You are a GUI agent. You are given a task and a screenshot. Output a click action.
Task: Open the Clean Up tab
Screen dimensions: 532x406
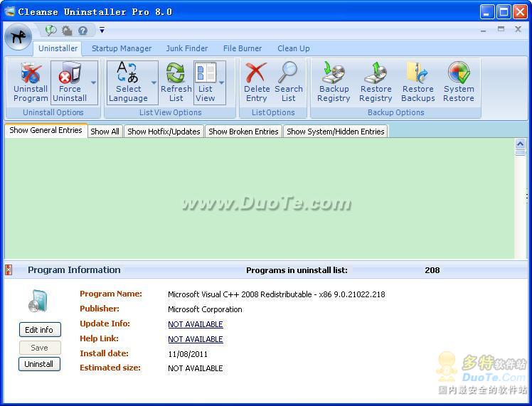coord(294,48)
